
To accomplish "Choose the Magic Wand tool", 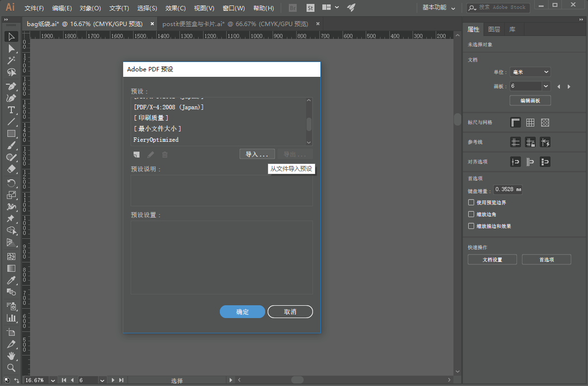I will (11, 61).
